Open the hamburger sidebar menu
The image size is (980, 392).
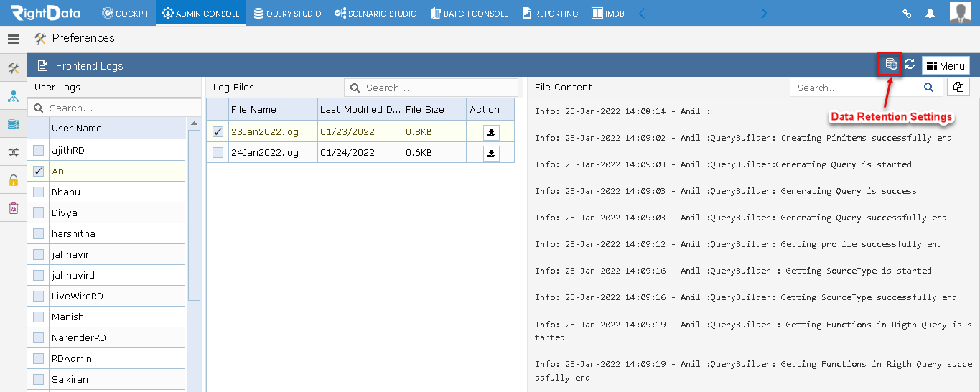point(13,39)
